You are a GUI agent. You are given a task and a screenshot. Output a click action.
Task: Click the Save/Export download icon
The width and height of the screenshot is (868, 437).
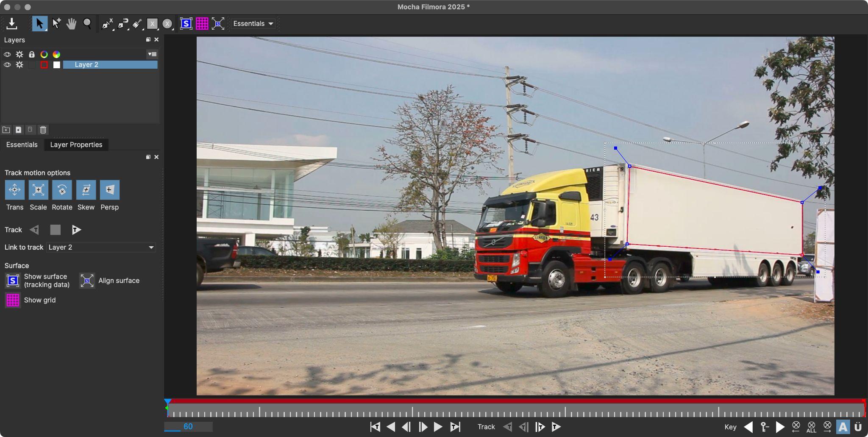12,24
